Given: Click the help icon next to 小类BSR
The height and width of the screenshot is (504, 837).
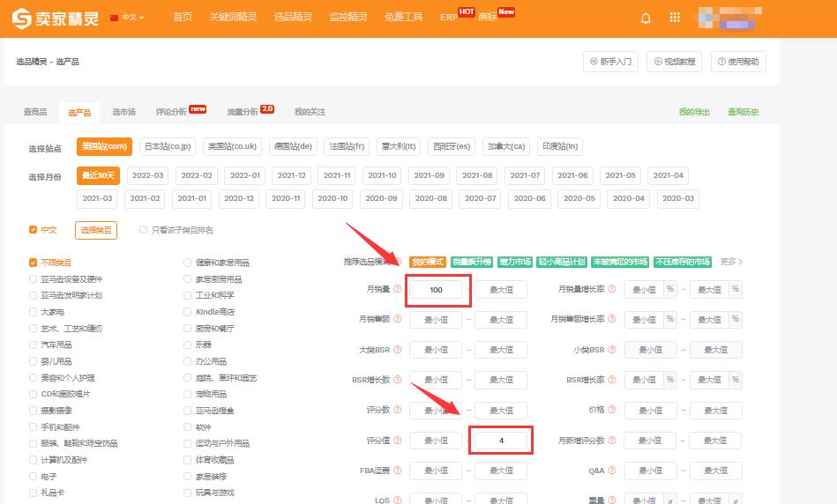Looking at the screenshot, I should [x=612, y=349].
